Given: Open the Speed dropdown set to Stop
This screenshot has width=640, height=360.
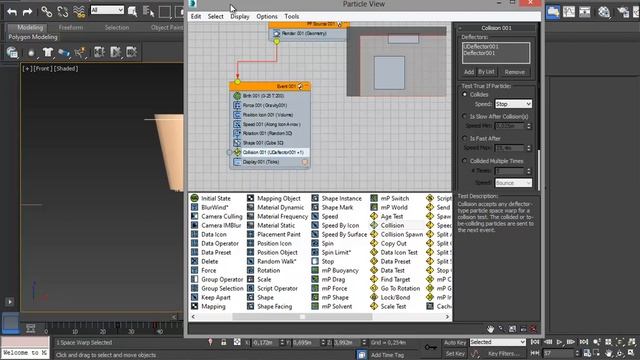Looking at the screenshot, I should 513,104.
